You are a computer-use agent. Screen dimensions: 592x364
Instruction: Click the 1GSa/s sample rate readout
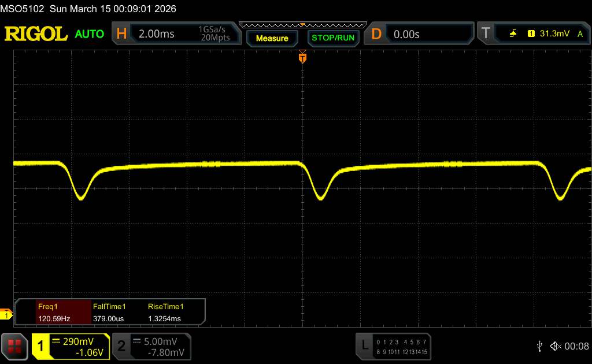pos(213,29)
